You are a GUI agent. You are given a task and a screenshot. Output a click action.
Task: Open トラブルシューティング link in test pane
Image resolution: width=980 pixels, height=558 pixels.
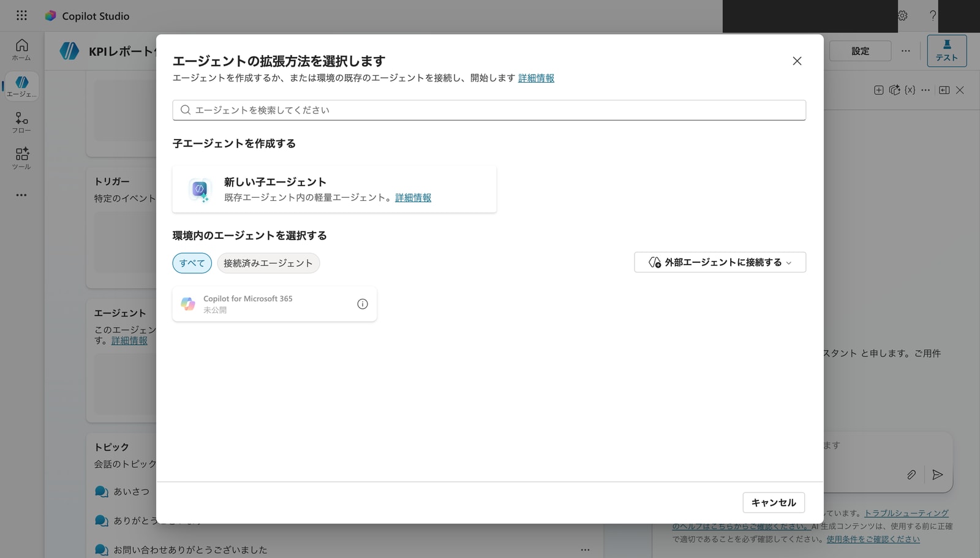coord(907,513)
